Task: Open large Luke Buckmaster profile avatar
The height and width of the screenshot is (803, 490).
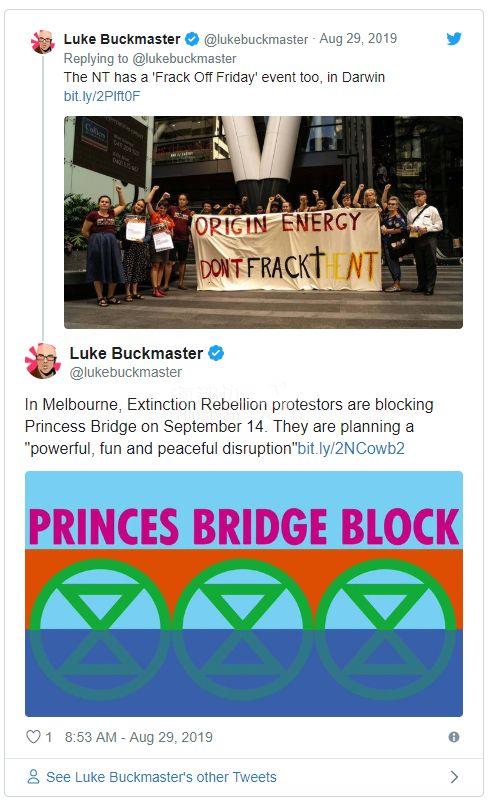Action: tap(43, 361)
